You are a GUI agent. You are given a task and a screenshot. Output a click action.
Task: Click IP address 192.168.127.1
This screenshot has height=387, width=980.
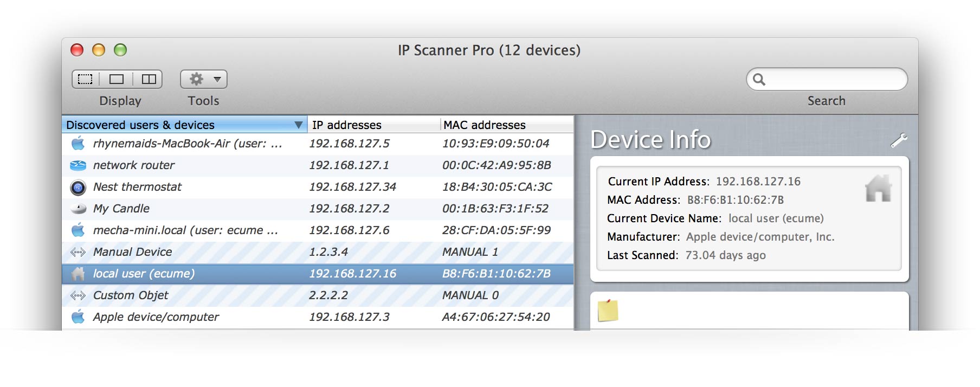coord(349,165)
